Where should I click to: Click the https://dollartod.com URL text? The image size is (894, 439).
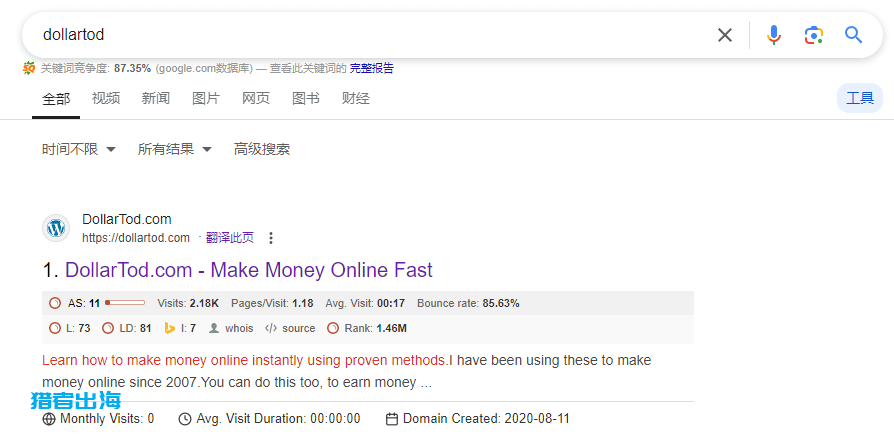136,238
